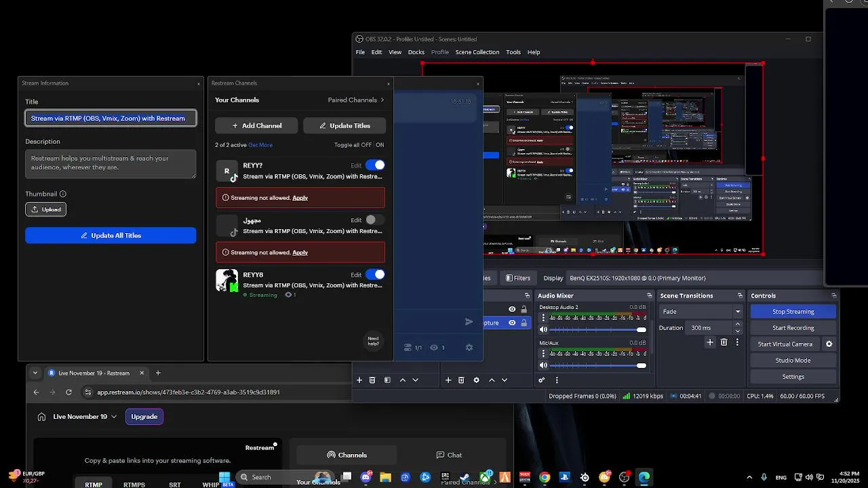Click stream Title input field
Image resolution: width=868 pixels, height=488 pixels.
111,118
